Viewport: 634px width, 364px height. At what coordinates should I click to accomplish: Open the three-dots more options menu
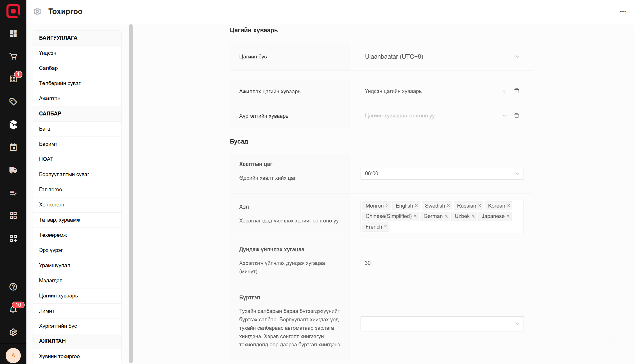coord(623,12)
